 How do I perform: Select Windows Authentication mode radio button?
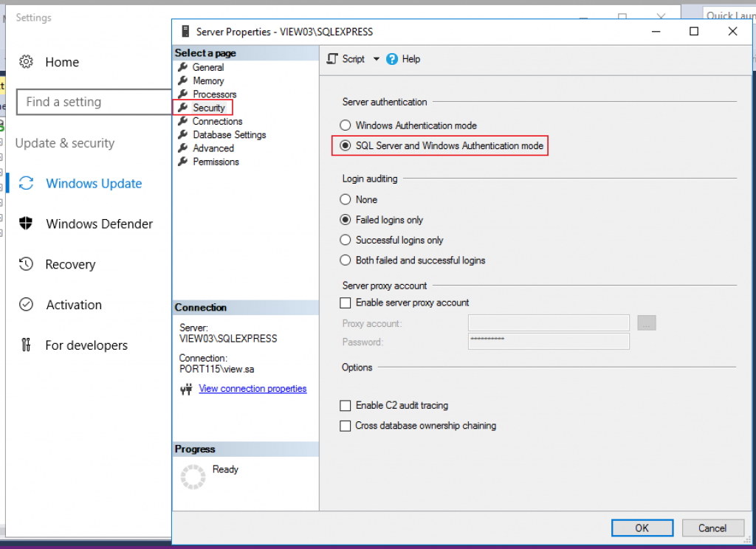tap(346, 126)
